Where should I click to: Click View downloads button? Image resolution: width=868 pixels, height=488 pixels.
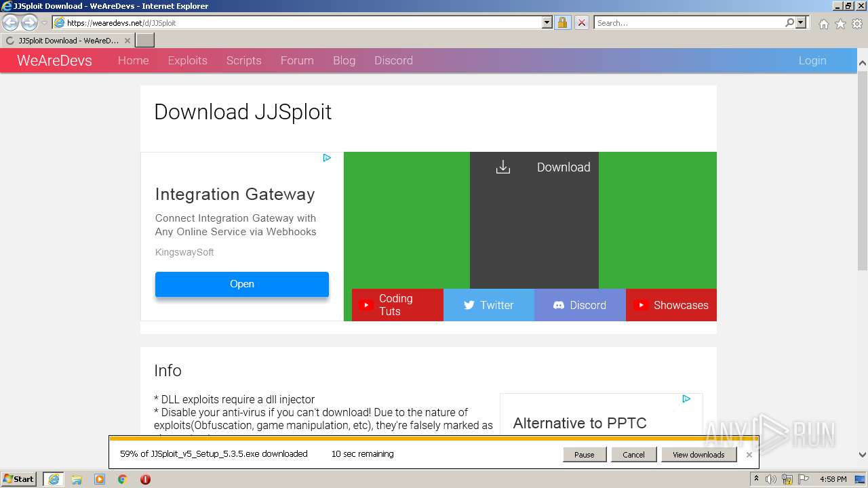click(x=698, y=454)
